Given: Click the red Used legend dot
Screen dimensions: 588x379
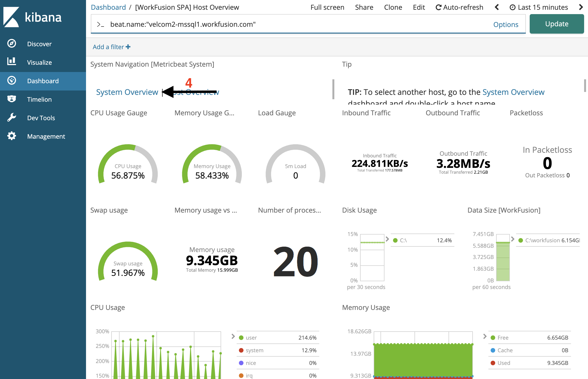Looking at the screenshot, I should pos(493,363).
